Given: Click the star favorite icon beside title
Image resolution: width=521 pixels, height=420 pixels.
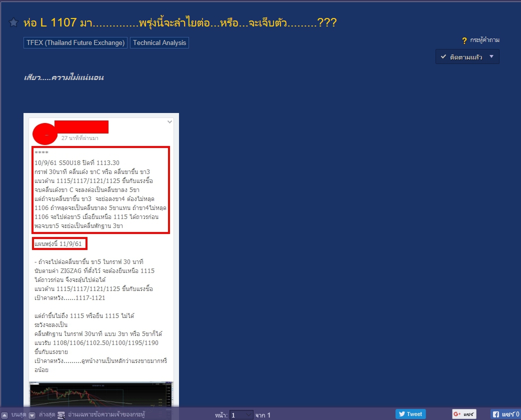Looking at the screenshot, I should (13, 22).
